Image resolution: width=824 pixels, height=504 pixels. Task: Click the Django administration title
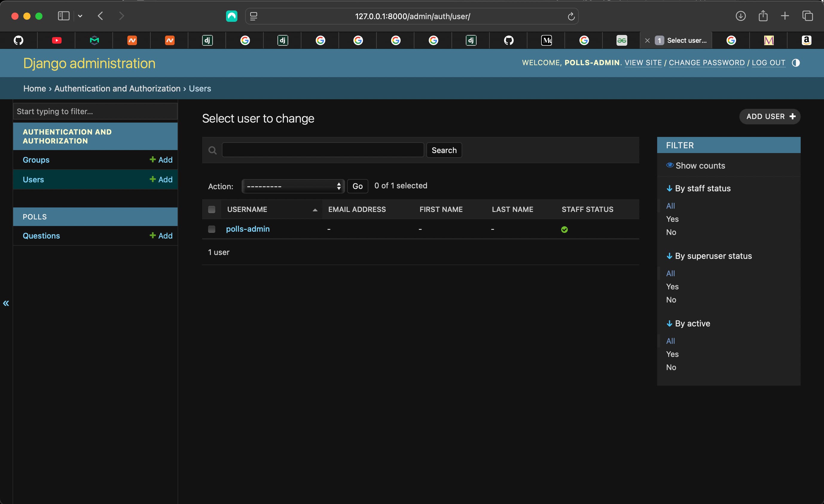pos(89,63)
